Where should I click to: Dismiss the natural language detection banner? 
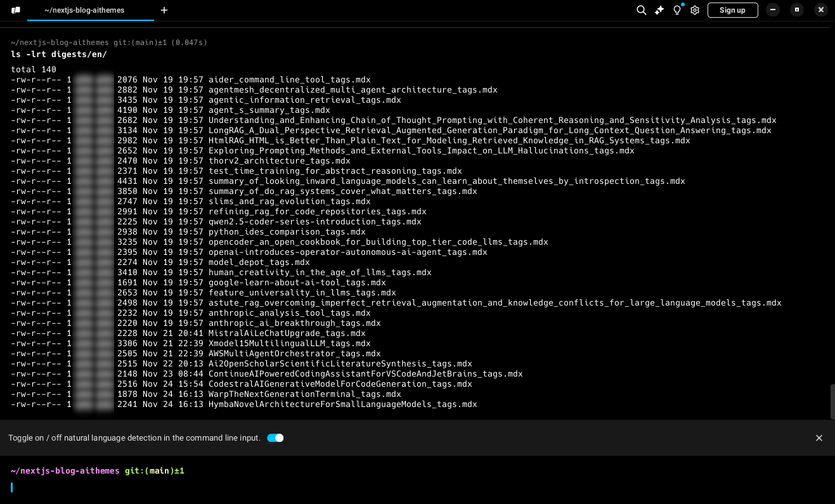819,438
